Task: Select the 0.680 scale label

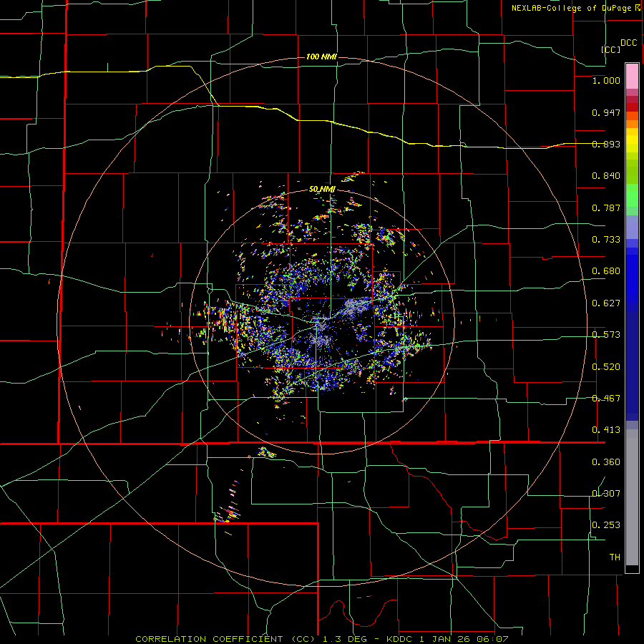Action: pyautogui.click(x=606, y=271)
